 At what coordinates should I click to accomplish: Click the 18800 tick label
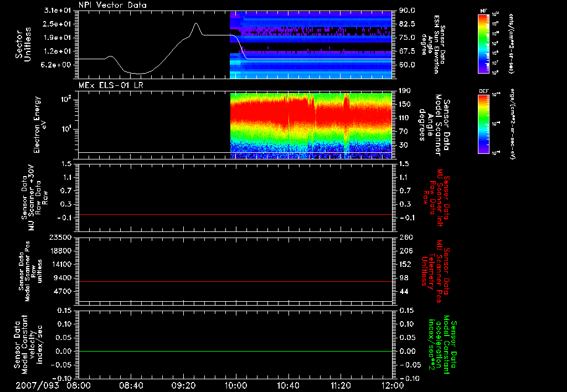coord(60,251)
